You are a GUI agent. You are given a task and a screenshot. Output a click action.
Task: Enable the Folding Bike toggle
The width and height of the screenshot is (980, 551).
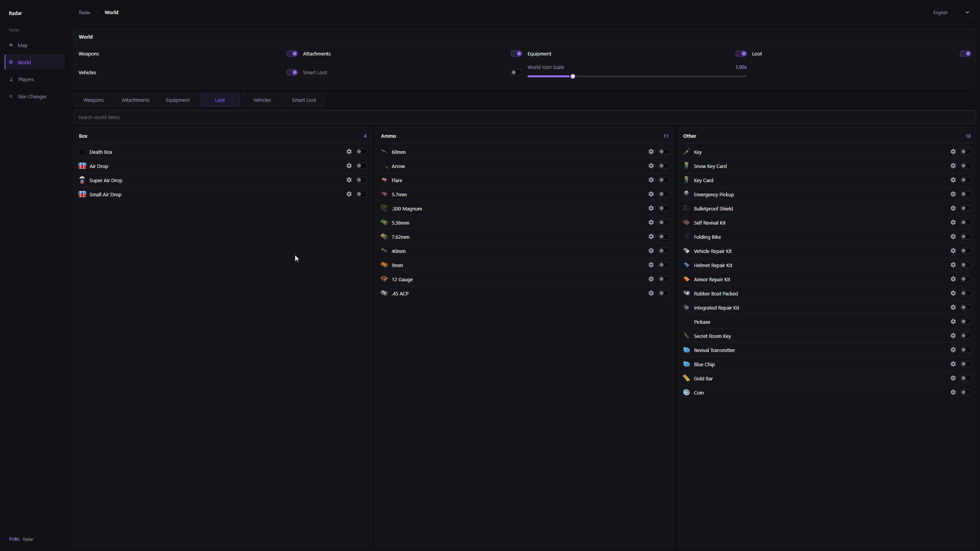pyautogui.click(x=966, y=236)
